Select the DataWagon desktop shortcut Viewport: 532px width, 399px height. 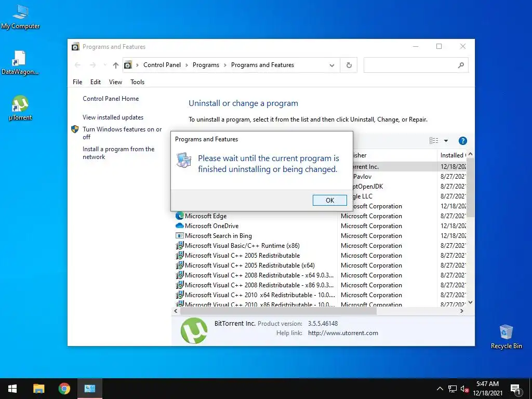click(x=20, y=63)
